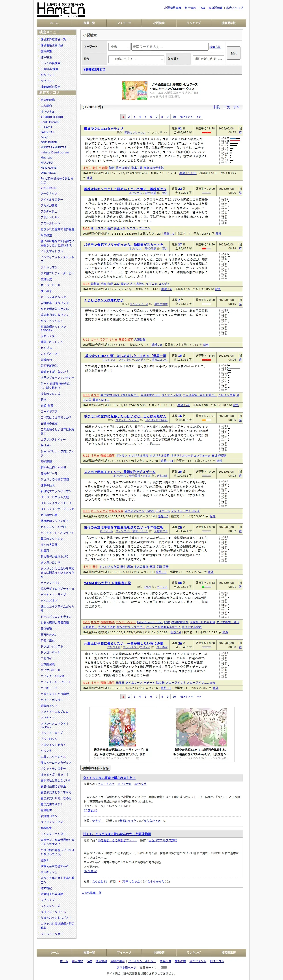
Task: Select the 東方Project category in sidebar
Action: (x=48, y=635)
